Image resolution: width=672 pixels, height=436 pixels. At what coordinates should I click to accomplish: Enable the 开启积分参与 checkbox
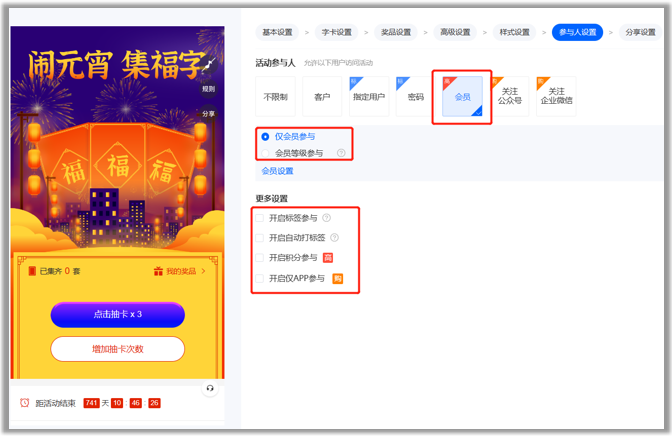click(x=259, y=258)
